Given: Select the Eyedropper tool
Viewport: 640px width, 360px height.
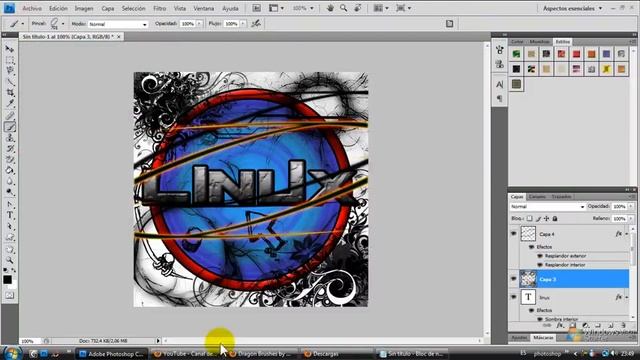Looking at the screenshot, I should tap(9, 103).
